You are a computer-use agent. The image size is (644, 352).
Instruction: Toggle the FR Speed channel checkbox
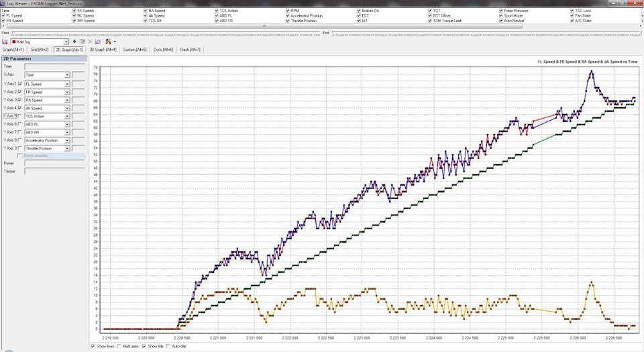point(4,21)
